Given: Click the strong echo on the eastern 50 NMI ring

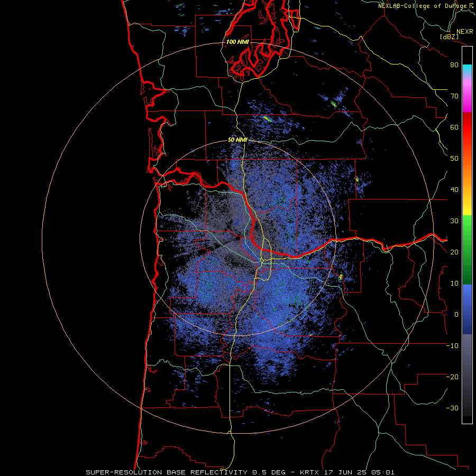Looking at the screenshot, I should click(341, 277).
